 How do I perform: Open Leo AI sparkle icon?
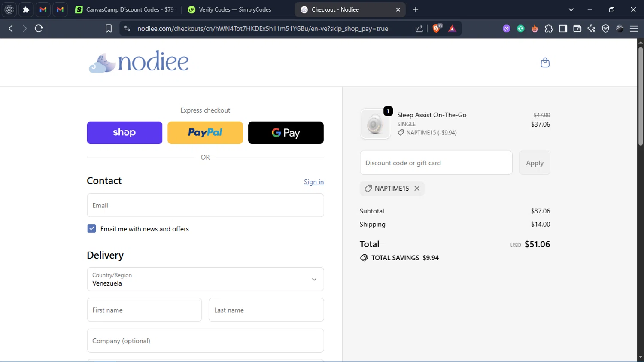click(591, 28)
